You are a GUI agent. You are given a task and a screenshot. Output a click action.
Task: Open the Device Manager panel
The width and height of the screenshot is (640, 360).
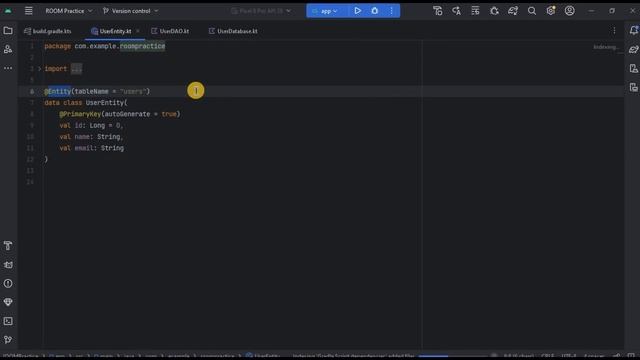(633, 68)
